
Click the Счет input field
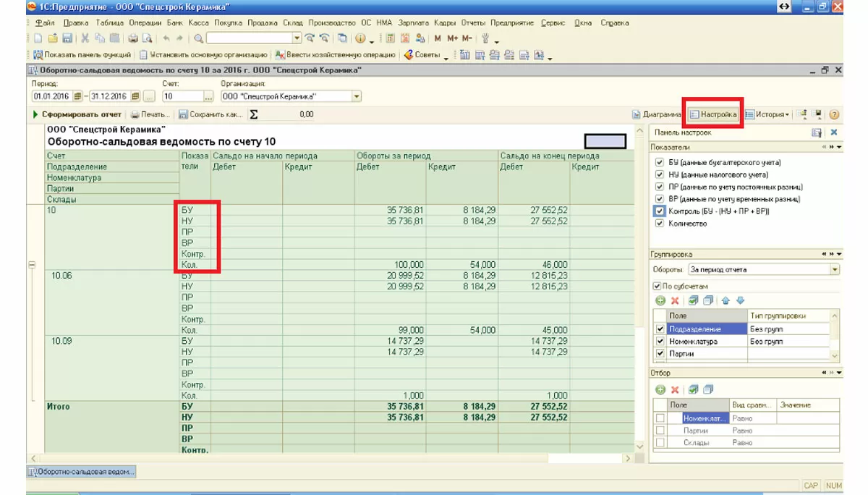pyautogui.click(x=182, y=96)
